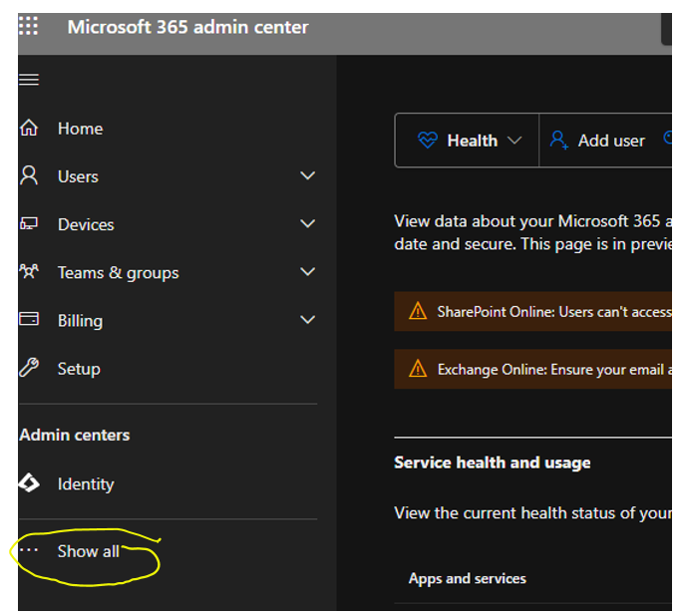Expand the Teams & groups chevron
This screenshot has width=681, height=616.
tap(307, 272)
